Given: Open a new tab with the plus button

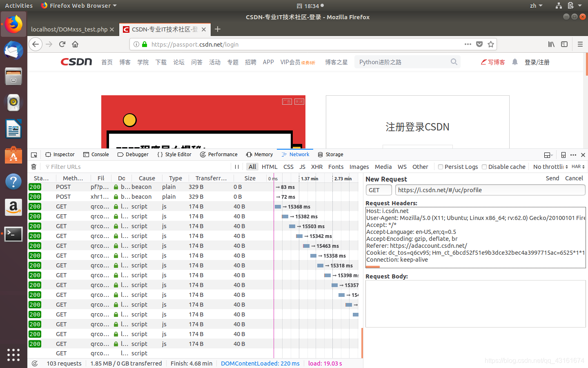Looking at the screenshot, I should pyautogui.click(x=218, y=29).
